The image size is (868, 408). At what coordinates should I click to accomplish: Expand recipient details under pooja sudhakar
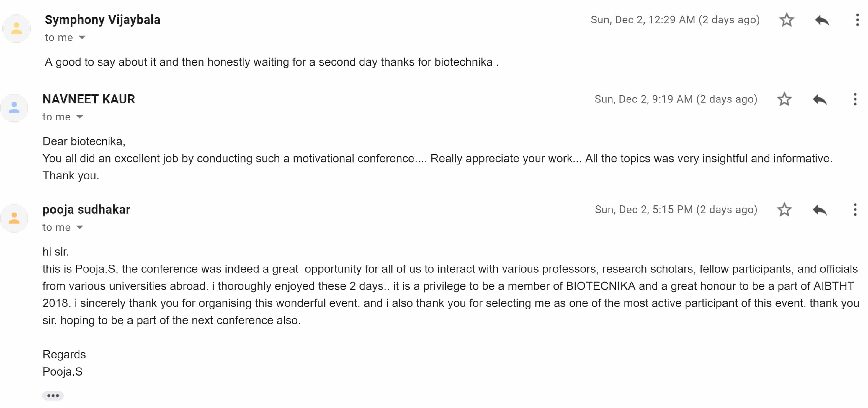(x=79, y=227)
